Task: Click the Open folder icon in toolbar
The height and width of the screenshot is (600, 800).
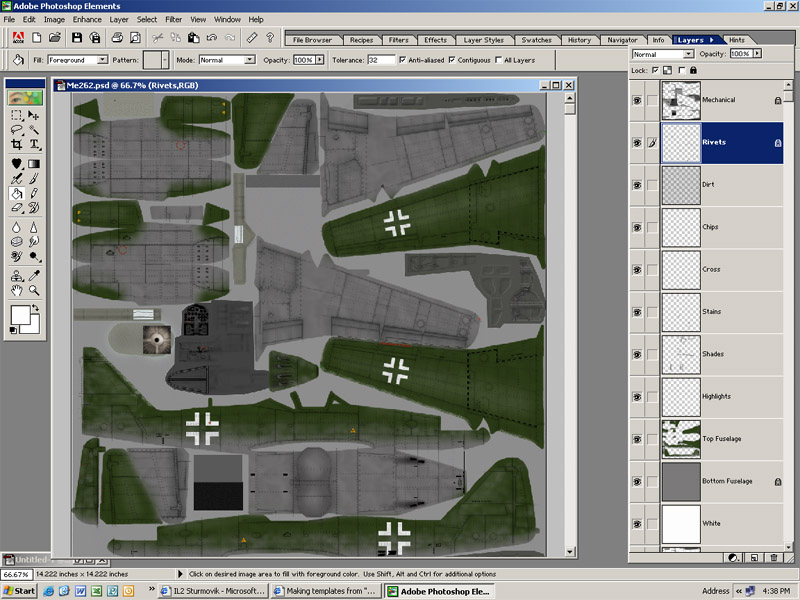Action: pos(55,37)
